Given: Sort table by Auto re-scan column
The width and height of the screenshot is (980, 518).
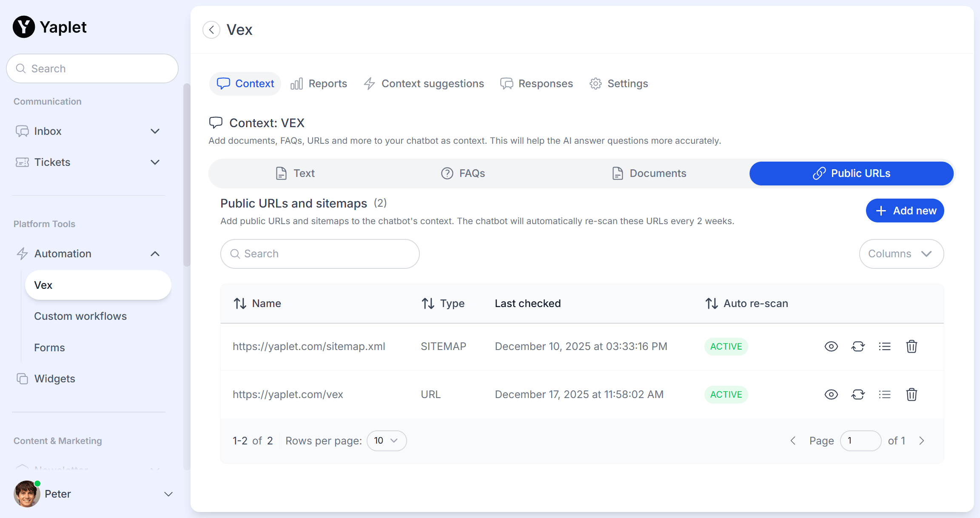Looking at the screenshot, I should (x=747, y=303).
